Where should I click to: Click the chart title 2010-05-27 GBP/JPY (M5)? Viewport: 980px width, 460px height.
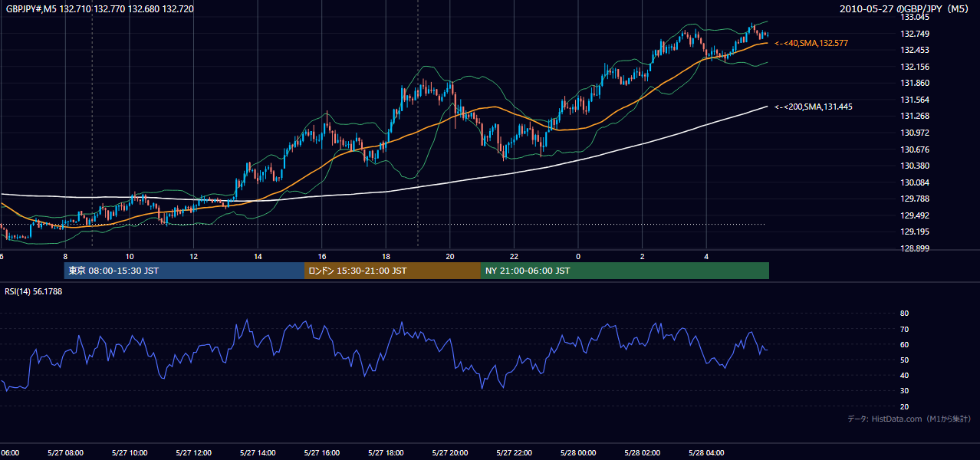click(x=905, y=9)
